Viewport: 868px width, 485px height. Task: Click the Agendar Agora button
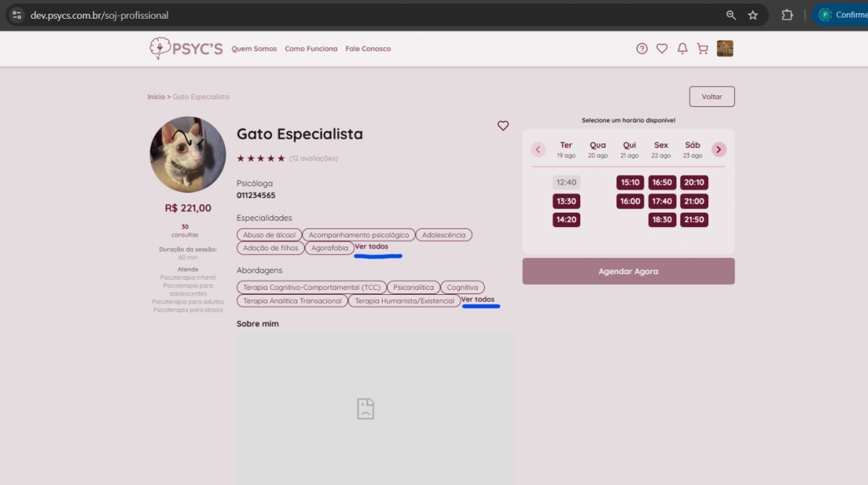pos(628,271)
